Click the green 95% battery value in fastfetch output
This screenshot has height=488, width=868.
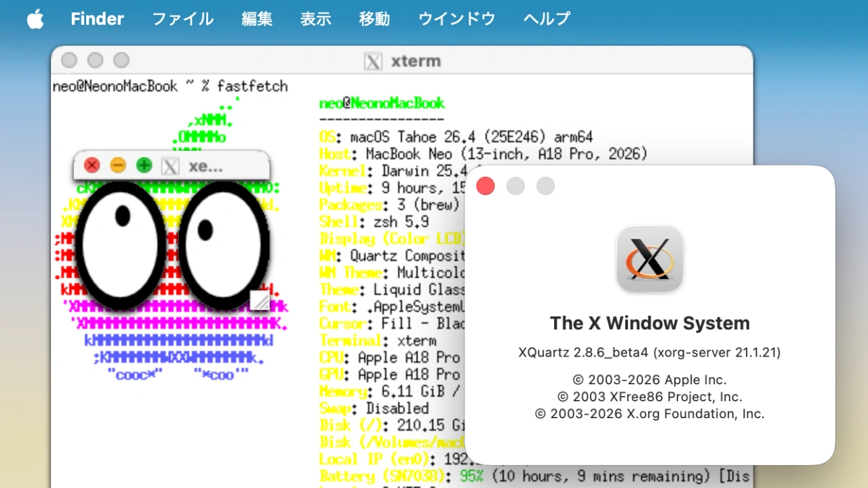[471, 476]
